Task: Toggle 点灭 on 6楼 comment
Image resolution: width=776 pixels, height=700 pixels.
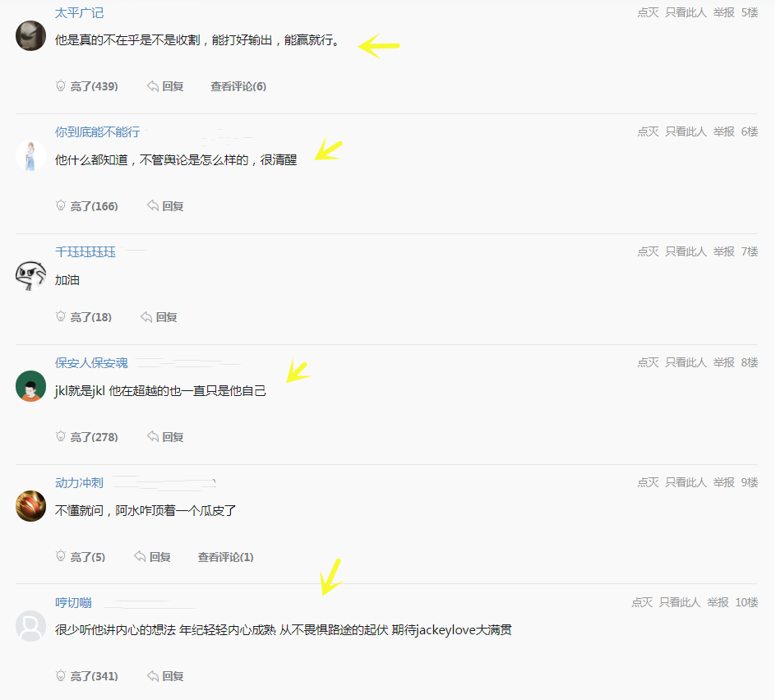Action: (648, 131)
